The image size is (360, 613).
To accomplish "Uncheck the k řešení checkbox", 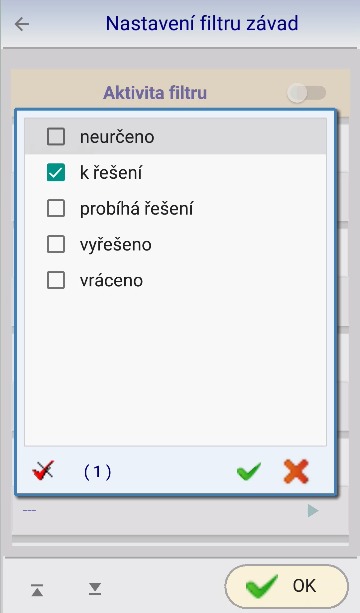I will click(56, 173).
